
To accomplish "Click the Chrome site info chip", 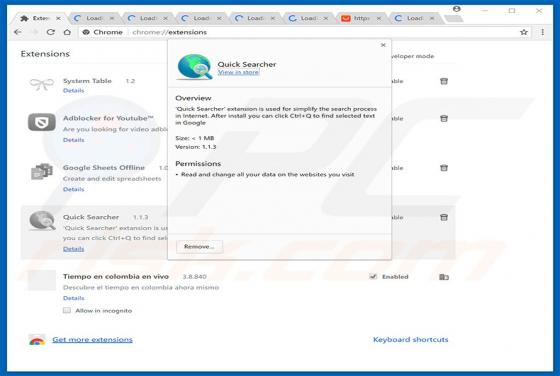I will [x=103, y=32].
